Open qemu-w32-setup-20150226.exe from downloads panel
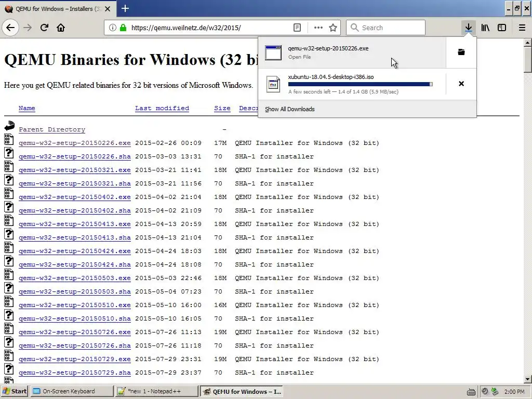Viewport: 532px width, 399px height. pyautogui.click(x=352, y=52)
